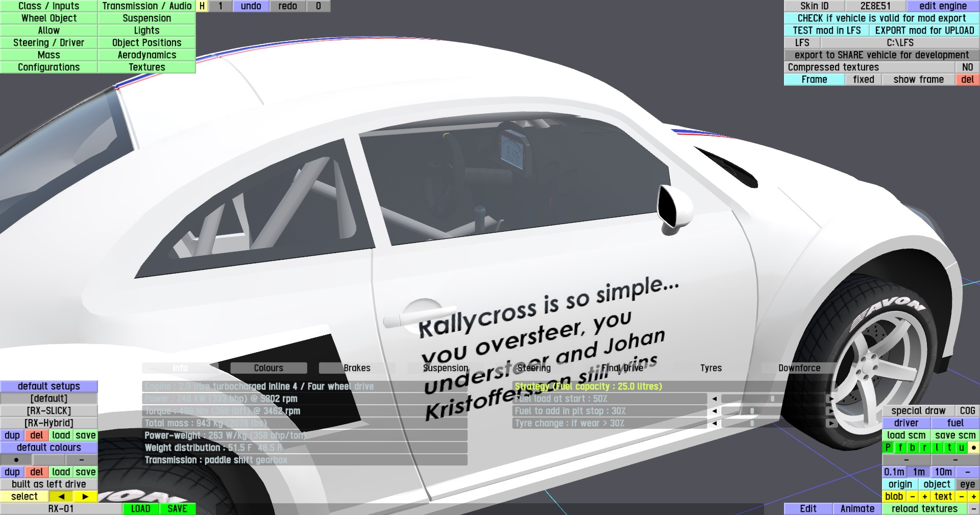
Task: Increase fuel load at start with right arrow
Action: (x=832, y=399)
